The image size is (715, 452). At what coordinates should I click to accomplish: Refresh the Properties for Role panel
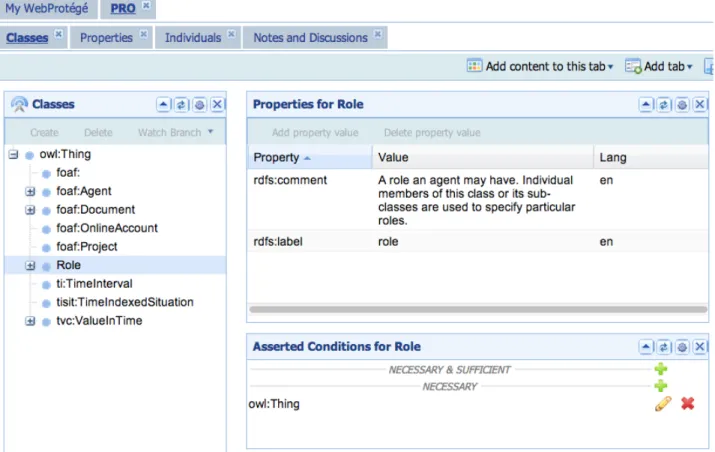664,104
